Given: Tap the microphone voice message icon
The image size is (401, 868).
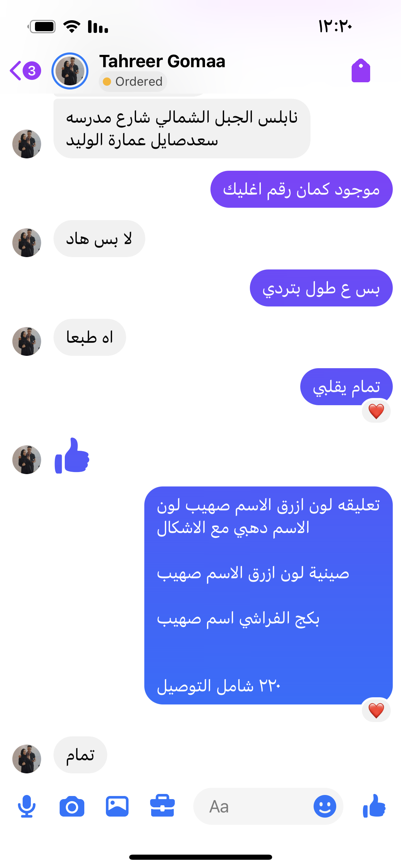Looking at the screenshot, I should pos(27,806).
